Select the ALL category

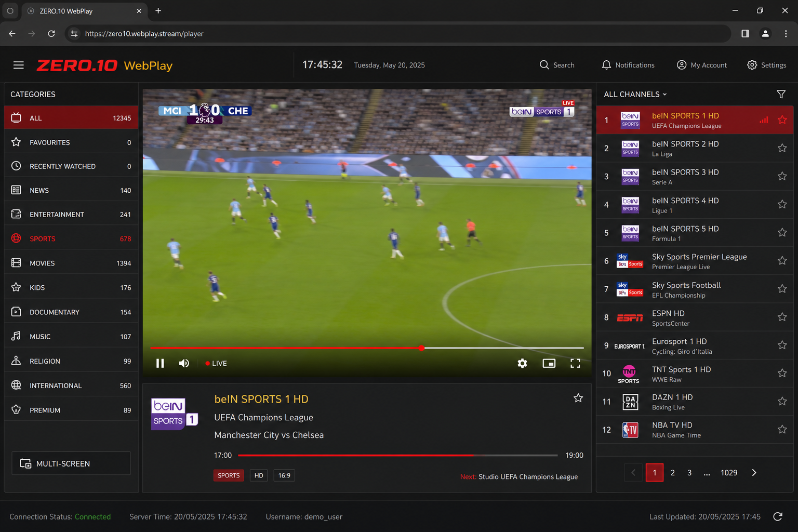coord(71,118)
